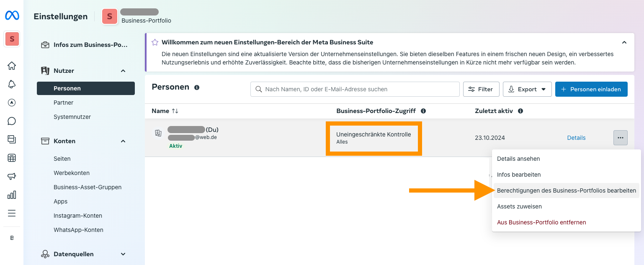Open the Export dropdown
Viewport: 644px width, 265px height.
click(527, 89)
